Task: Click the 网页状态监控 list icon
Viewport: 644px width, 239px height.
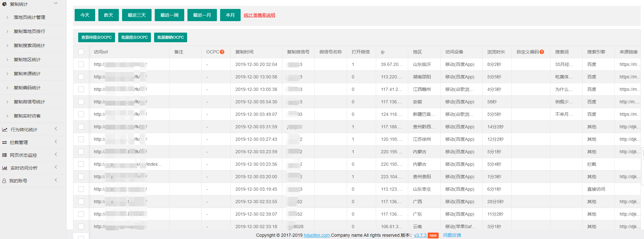Action: tap(4, 155)
